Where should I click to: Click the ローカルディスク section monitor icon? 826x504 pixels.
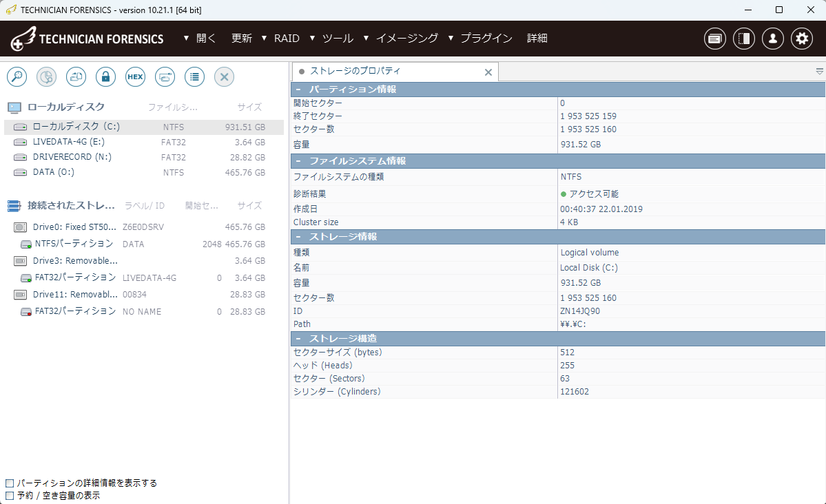[x=14, y=108]
